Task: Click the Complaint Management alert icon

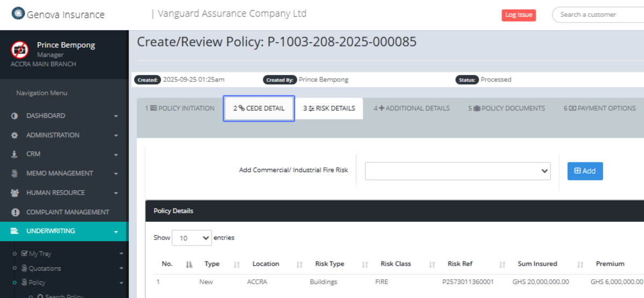Action: pyautogui.click(x=15, y=212)
